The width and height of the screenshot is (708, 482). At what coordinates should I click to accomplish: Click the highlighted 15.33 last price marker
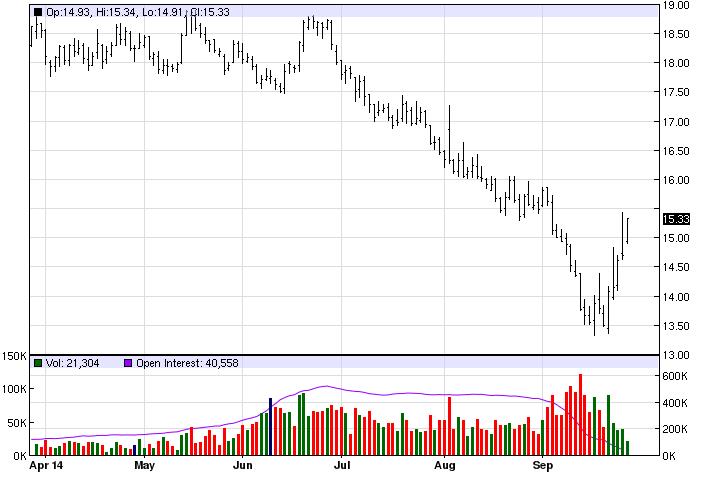point(676,220)
